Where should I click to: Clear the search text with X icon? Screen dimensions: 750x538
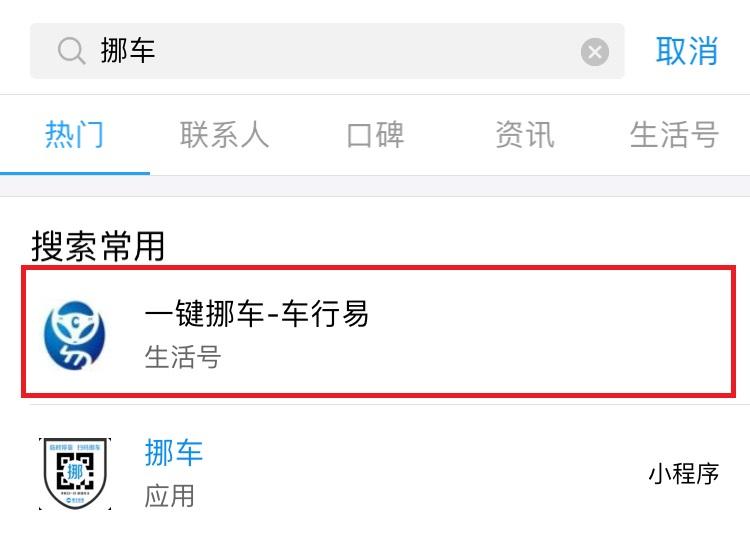[x=595, y=51]
